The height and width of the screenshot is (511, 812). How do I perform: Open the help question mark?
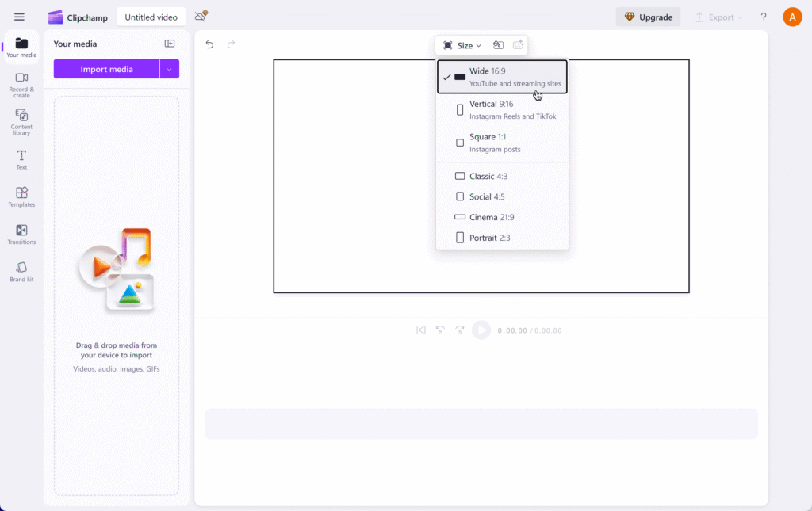point(764,17)
